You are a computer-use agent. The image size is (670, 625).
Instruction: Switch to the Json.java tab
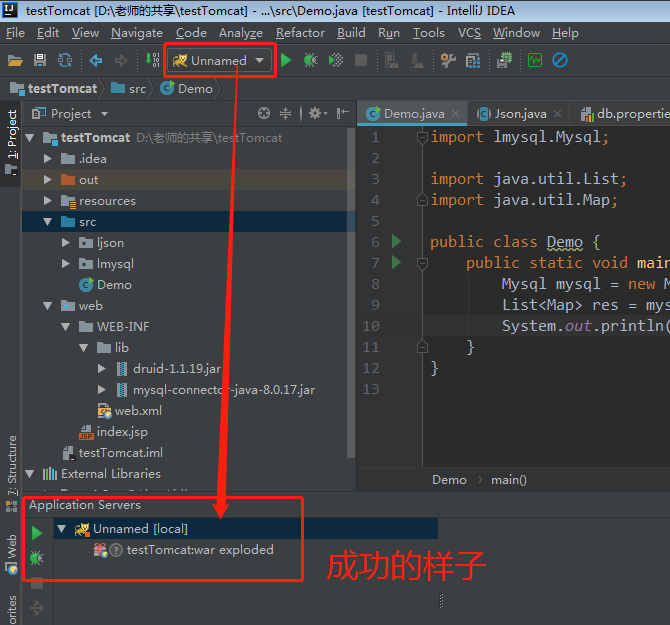pos(518,114)
